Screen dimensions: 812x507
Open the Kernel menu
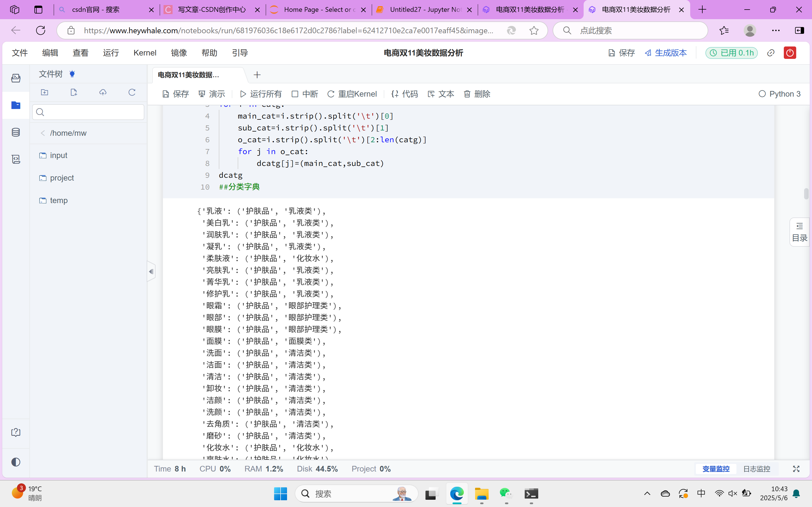(145, 53)
